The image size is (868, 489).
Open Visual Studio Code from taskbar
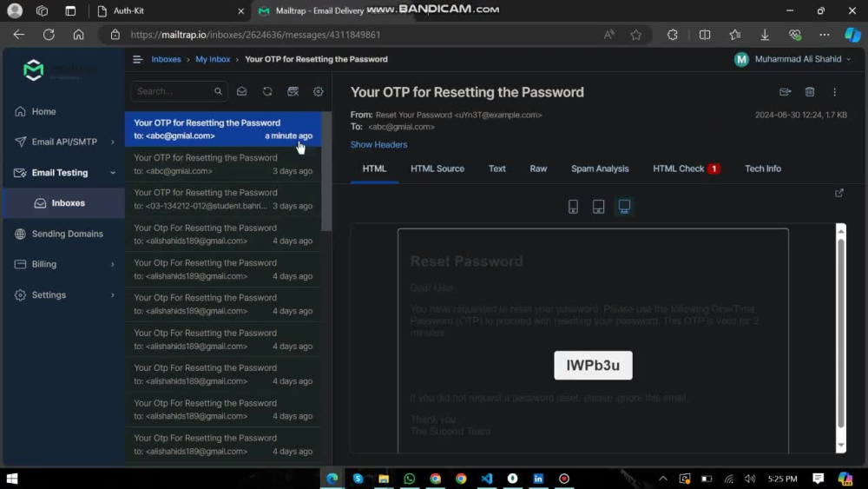click(487, 479)
